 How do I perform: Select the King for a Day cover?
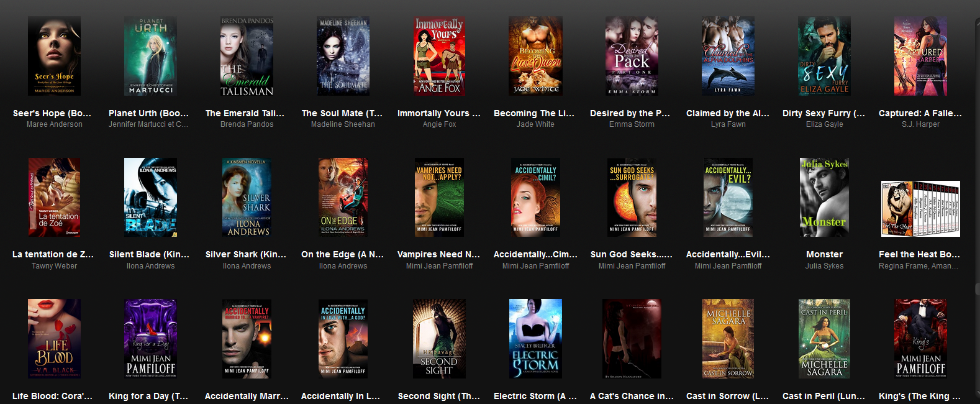(150, 338)
